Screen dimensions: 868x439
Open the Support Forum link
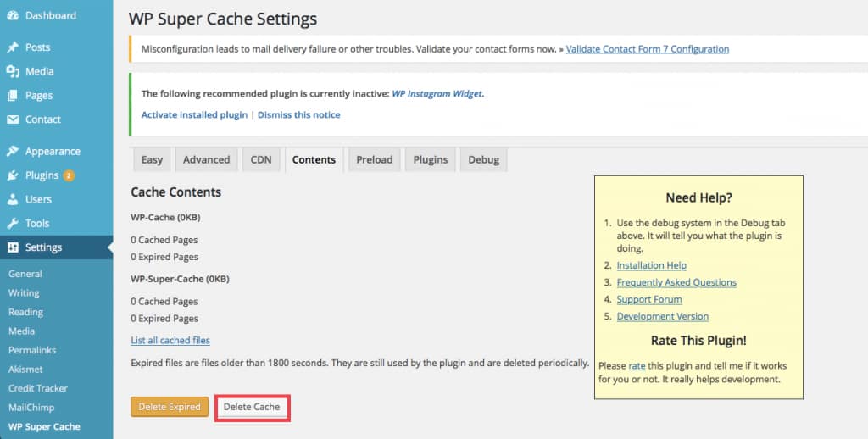pyautogui.click(x=649, y=299)
